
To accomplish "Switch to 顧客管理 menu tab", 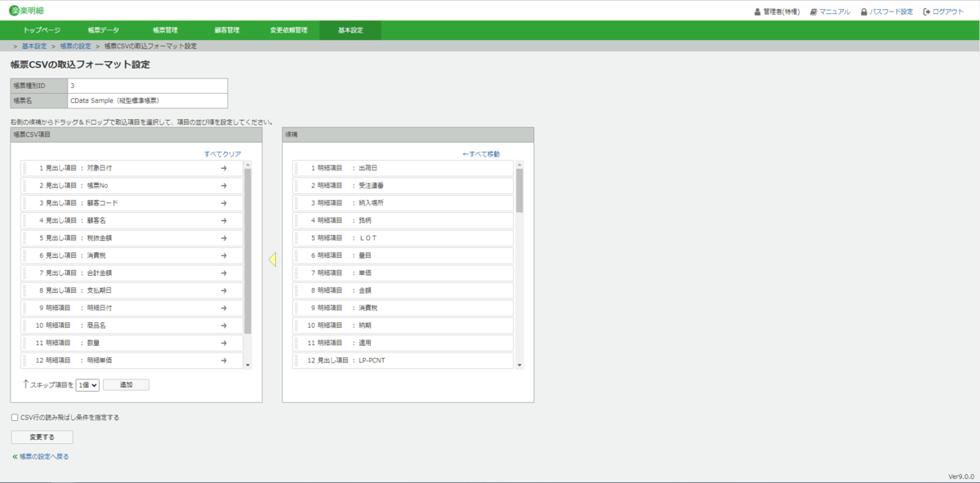I will point(227,30).
